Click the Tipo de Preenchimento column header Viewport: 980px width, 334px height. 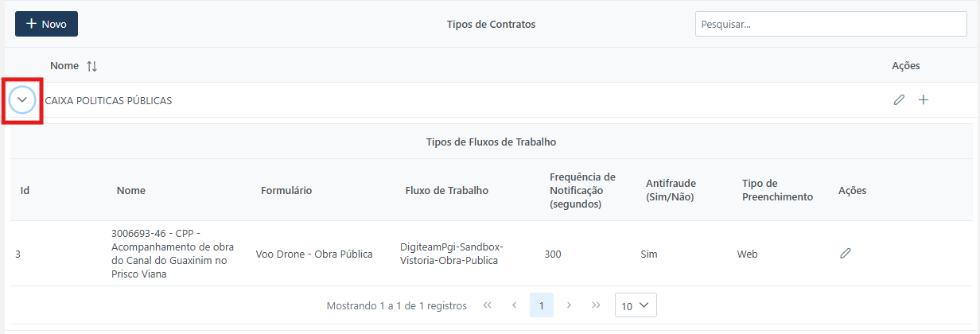click(x=777, y=190)
